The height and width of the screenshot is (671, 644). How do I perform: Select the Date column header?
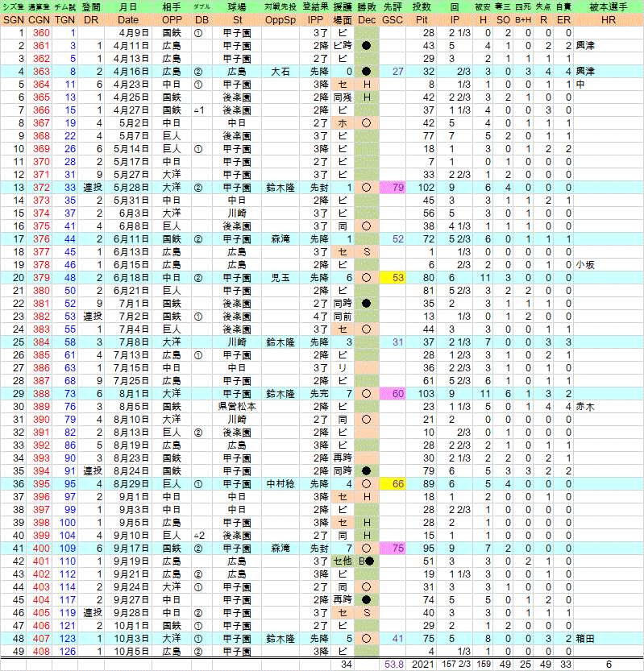point(128,20)
